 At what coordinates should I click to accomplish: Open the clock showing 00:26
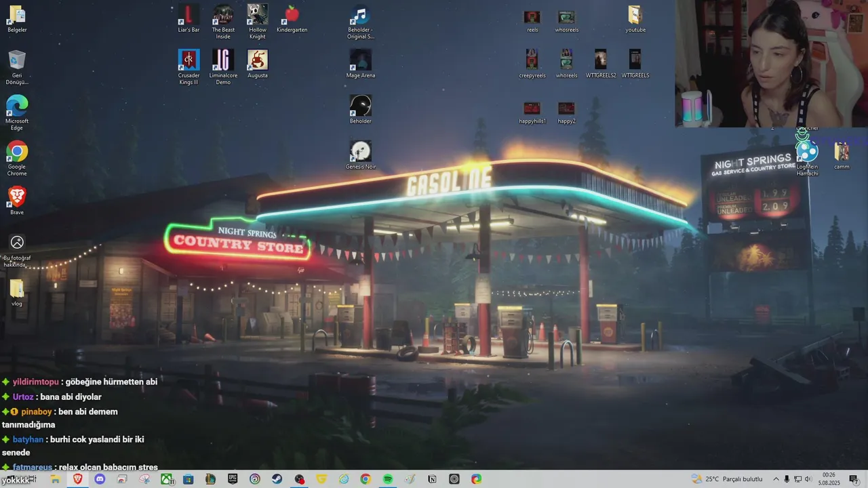[828, 479]
